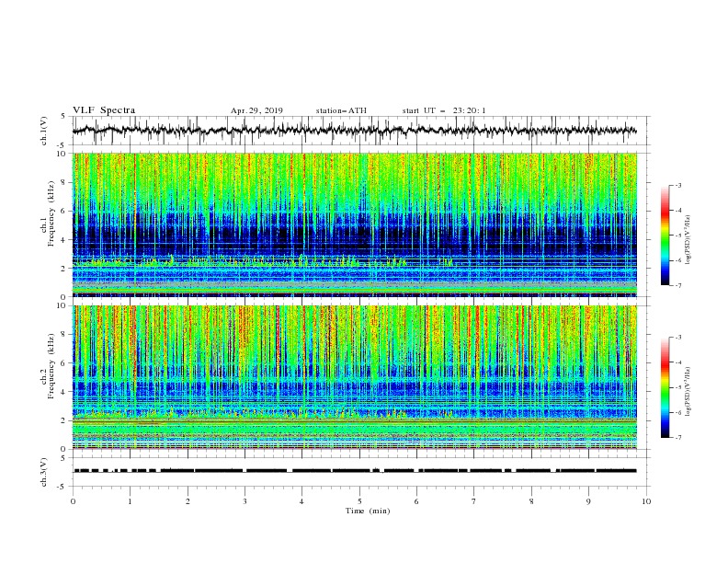Viewport: 728px width, 563px height.
Task: Click the 'start UT = 23:20:1' label
Action: click(444, 110)
